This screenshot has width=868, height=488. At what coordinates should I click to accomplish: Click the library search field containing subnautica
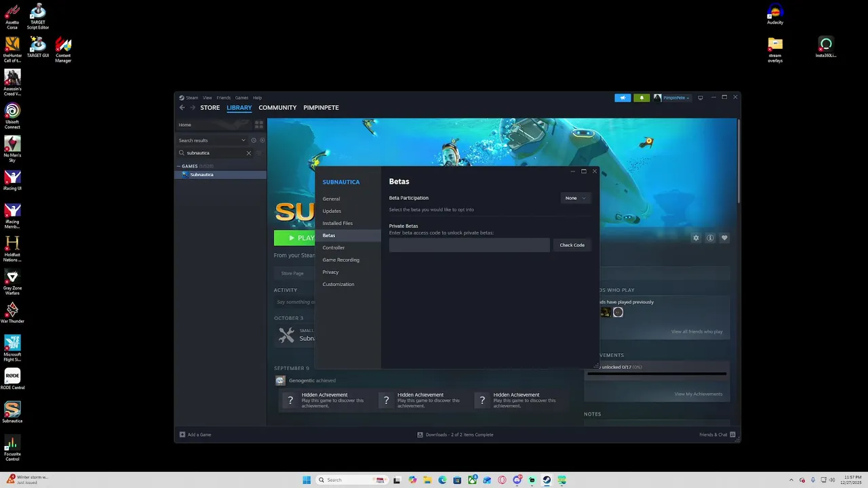214,153
